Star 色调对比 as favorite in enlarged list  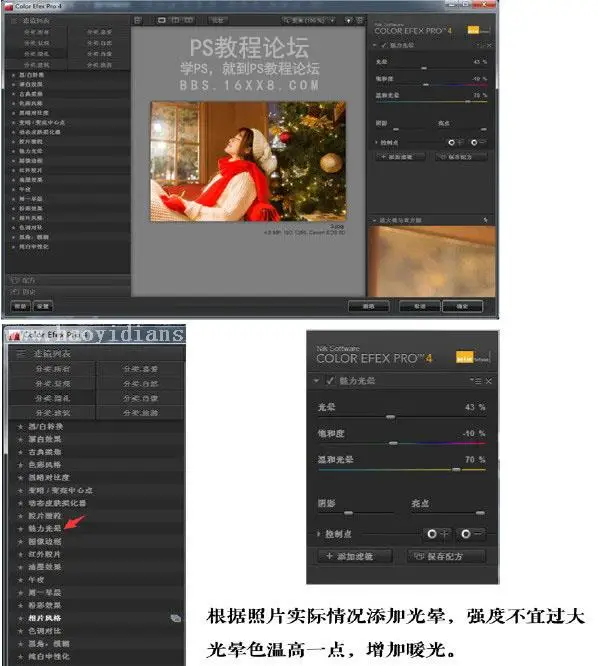pyautogui.click(x=20, y=631)
